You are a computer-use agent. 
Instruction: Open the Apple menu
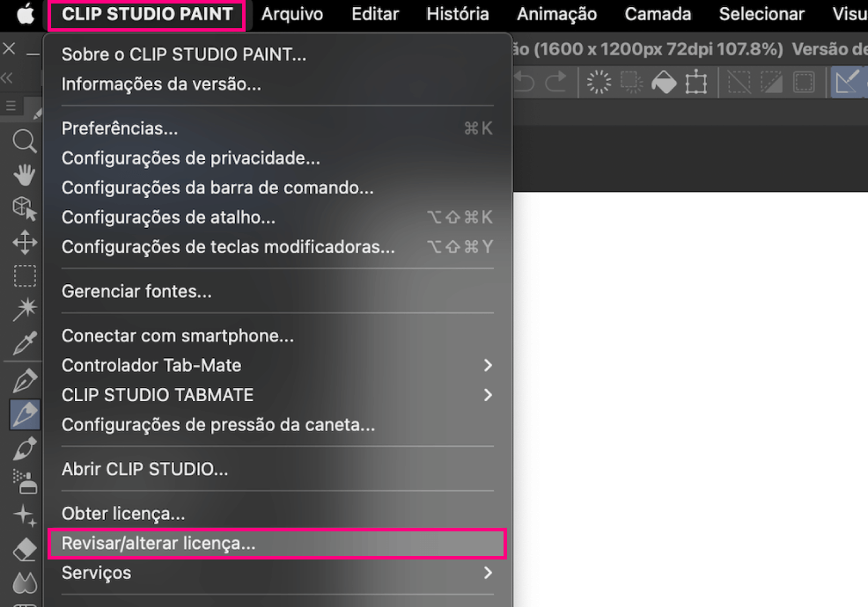[26, 14]
